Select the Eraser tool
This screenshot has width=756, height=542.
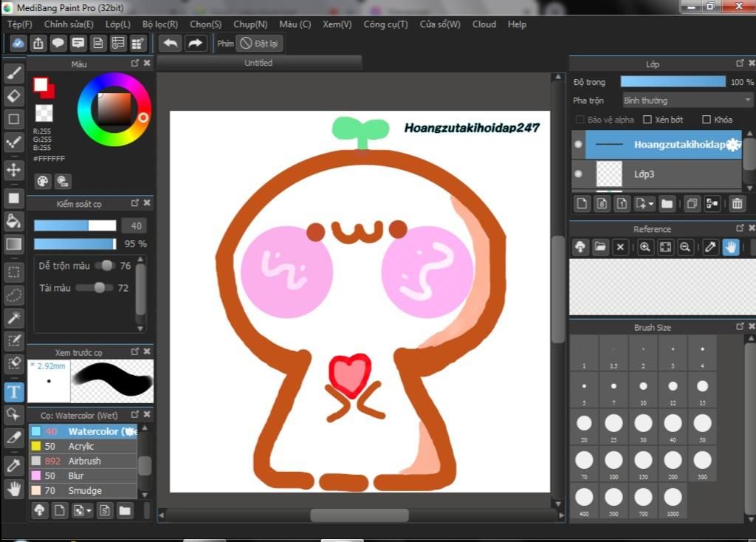click(14, 96)
